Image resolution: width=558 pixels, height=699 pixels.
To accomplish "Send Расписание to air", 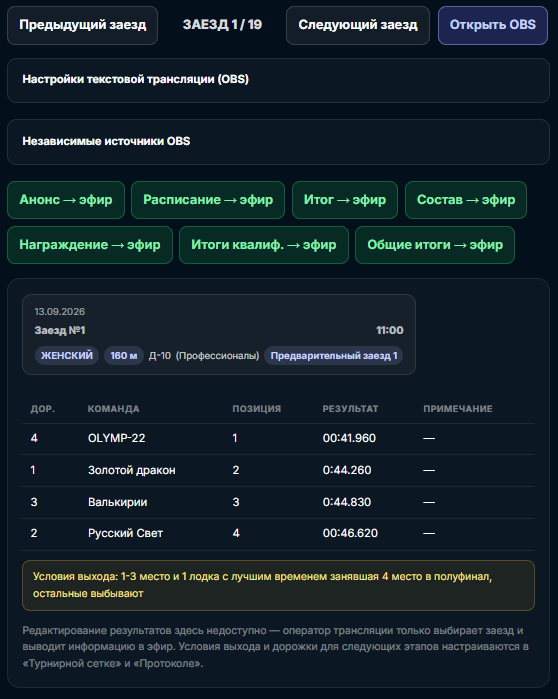I will tap(208, 200).
